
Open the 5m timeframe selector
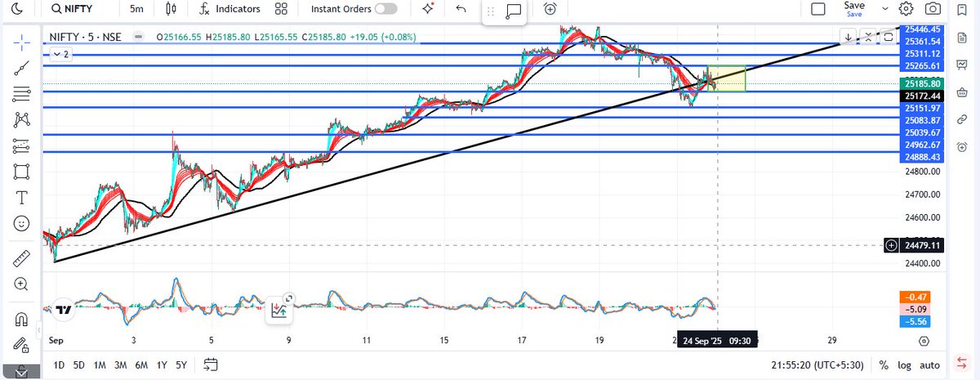click(x=136, y=9)
